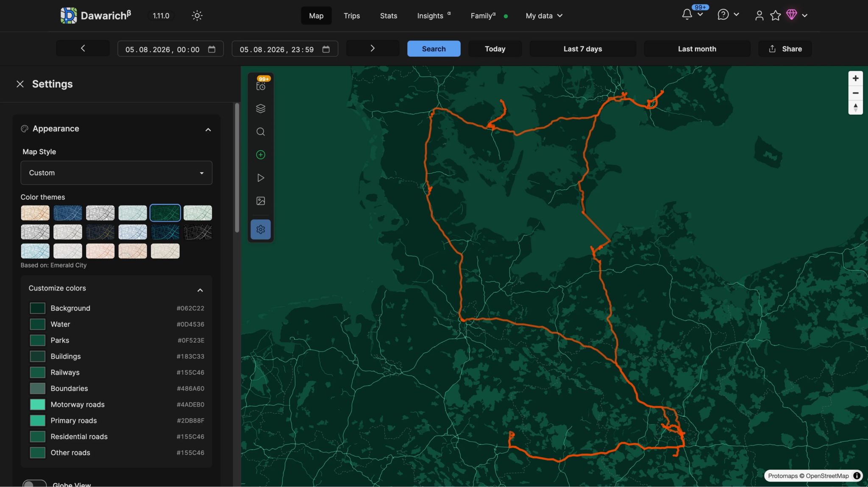Select the selected Emerald City theme thumbnail
The width and height of the screenshot is (868, 487).
(x=165, y=213)
